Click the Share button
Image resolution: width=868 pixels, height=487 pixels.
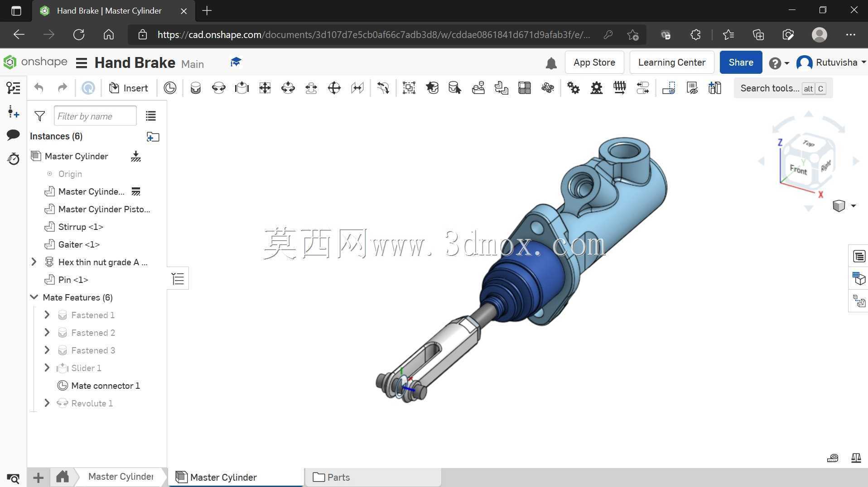coord(741,62)
